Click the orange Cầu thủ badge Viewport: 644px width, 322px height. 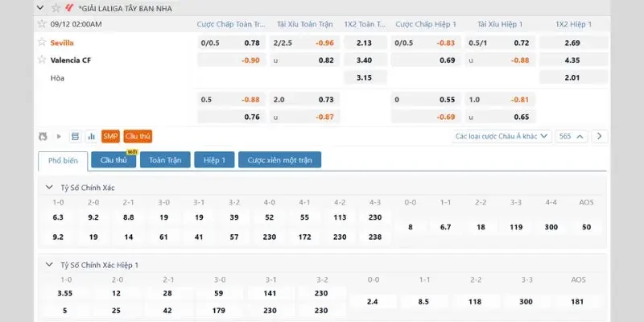click(138, 136)
